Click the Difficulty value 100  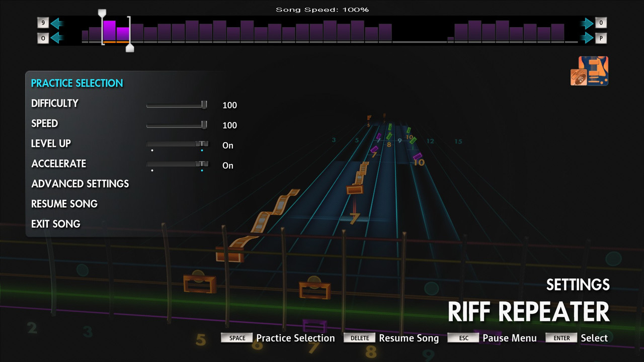coord(229,105)
